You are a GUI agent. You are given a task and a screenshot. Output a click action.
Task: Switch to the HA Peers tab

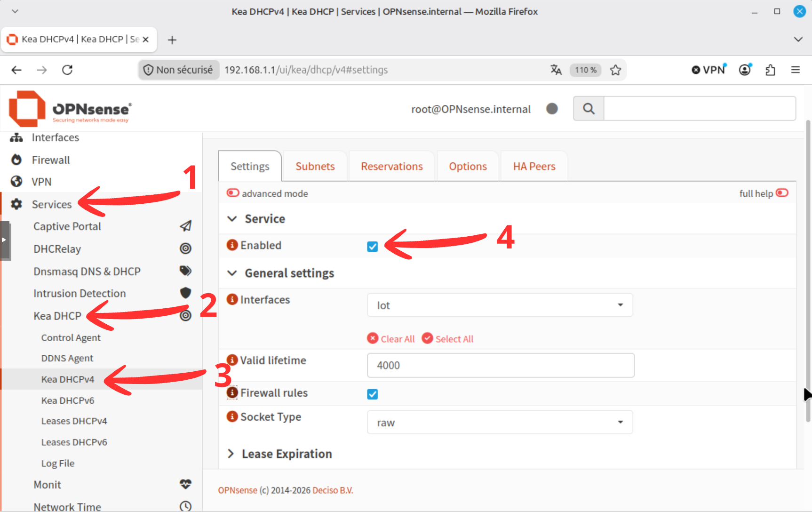534,166
